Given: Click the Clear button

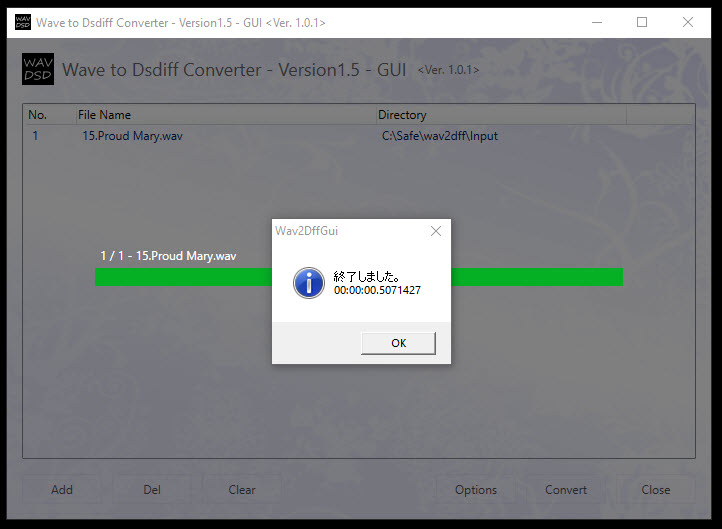Looking at the screenshot, I should (x=242, y=489).
